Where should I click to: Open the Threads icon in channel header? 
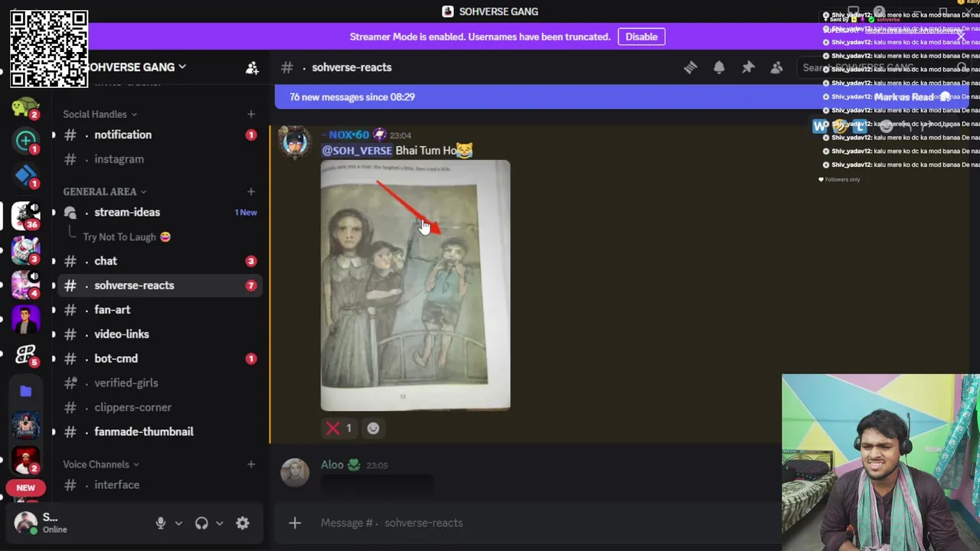coord(690,67)
